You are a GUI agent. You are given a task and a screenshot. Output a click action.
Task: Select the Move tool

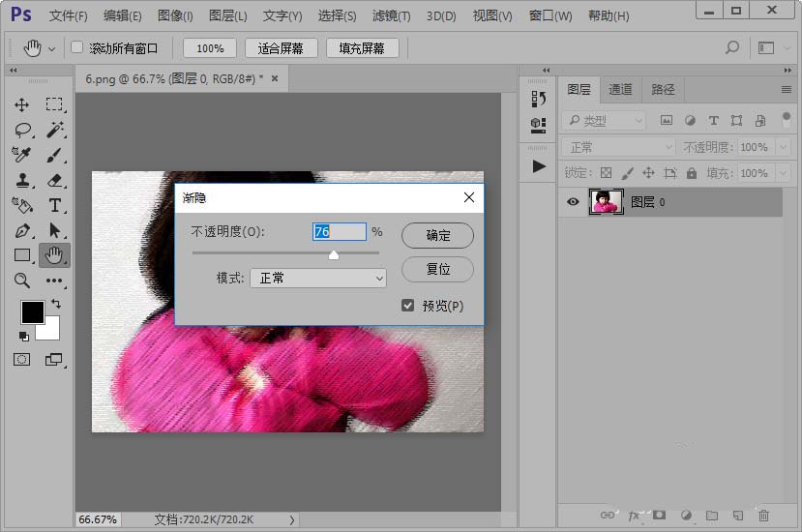[x=21, y=104]
